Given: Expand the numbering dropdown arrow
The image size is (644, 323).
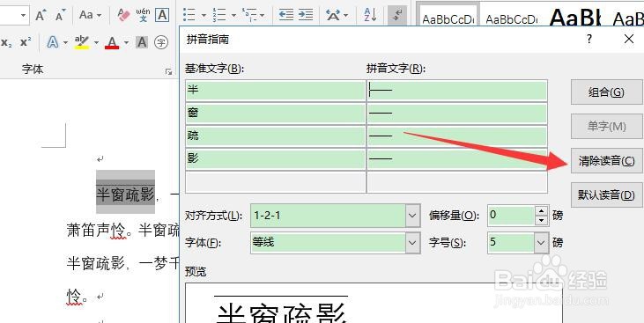Looking at the screenshot, I should pos(233,16).
